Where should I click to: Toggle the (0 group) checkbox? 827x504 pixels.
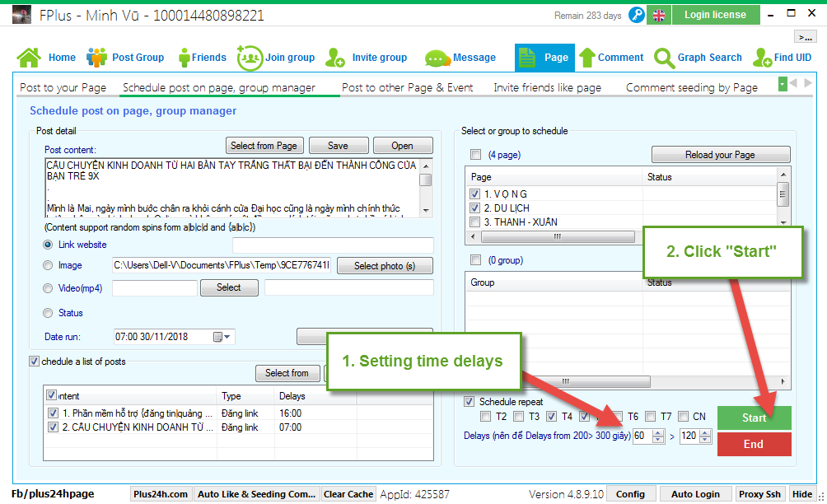(x=476, y=260)
